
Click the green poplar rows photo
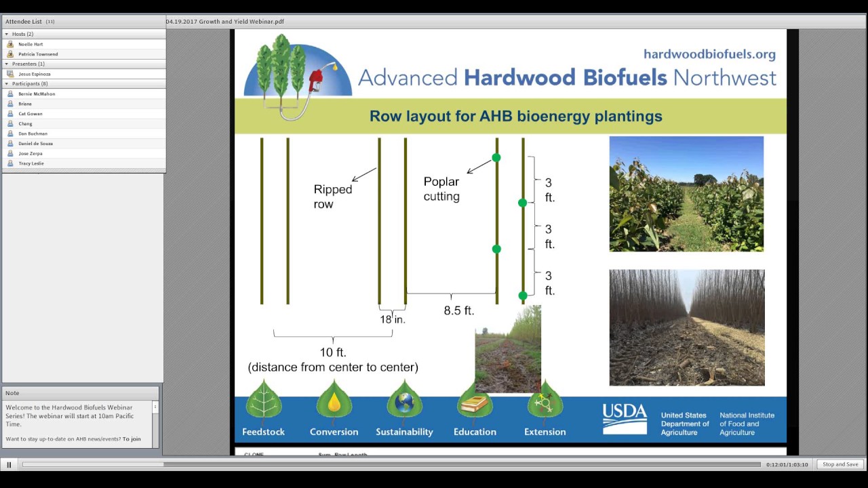tap(686, 194)
